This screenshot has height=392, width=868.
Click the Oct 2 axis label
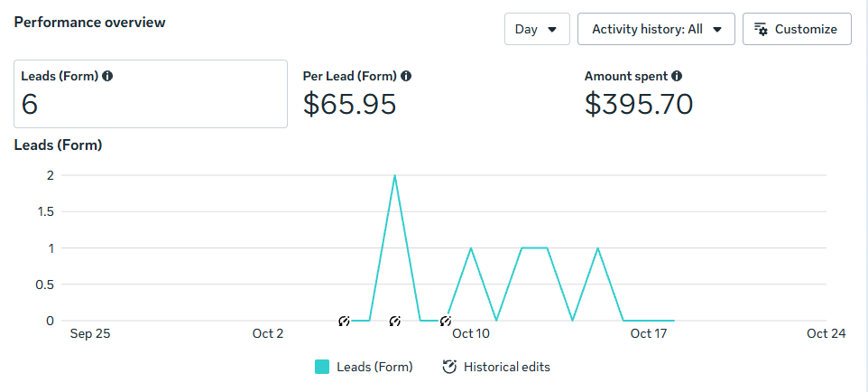(268, 333)
